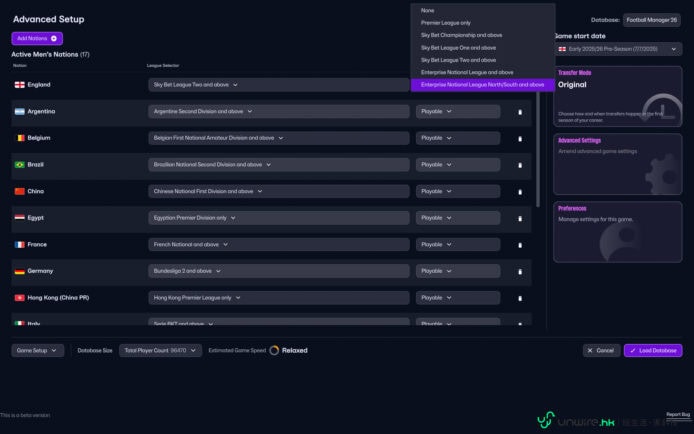The height and width of the screenshot is (434, 694).
Task: Delete the Hong Kong nation row
Action: pos(520,298)
